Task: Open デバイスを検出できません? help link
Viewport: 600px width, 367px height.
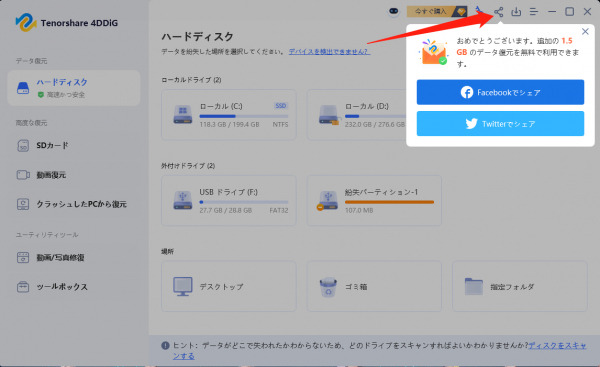Action: tap(329, 51)
